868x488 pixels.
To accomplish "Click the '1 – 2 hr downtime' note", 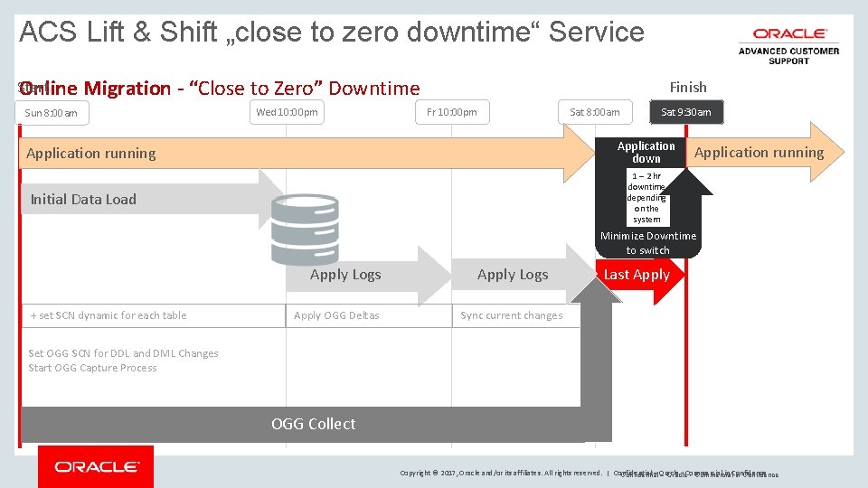I will 647,198.
